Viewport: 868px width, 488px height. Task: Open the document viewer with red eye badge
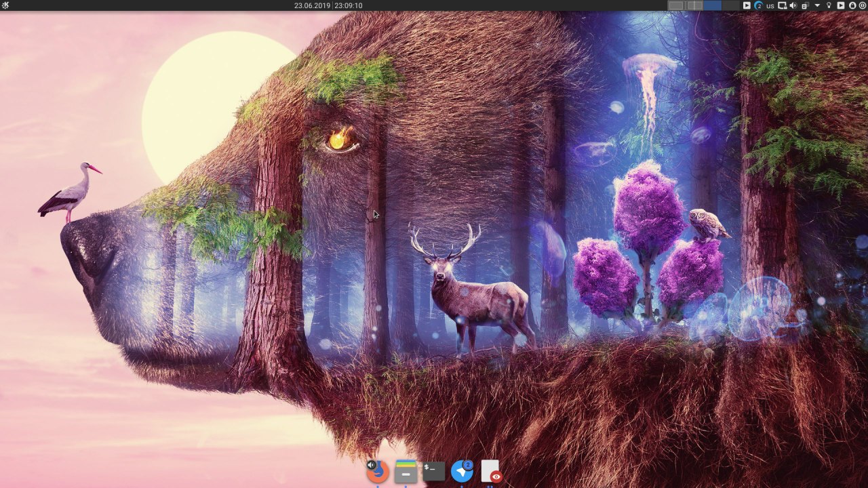(490, 471)
